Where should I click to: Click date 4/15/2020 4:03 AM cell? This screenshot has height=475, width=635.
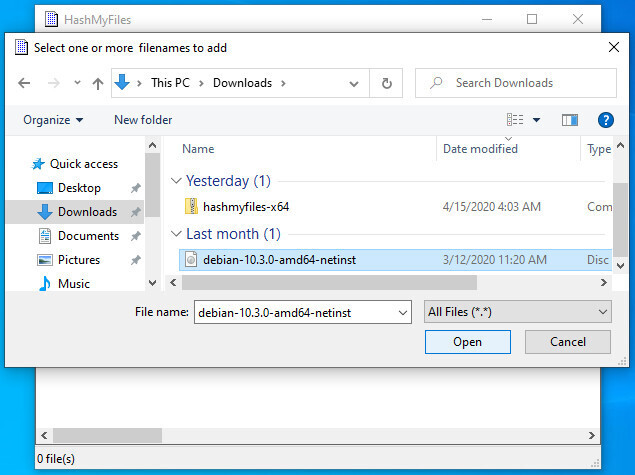click(x=492, y=207)
